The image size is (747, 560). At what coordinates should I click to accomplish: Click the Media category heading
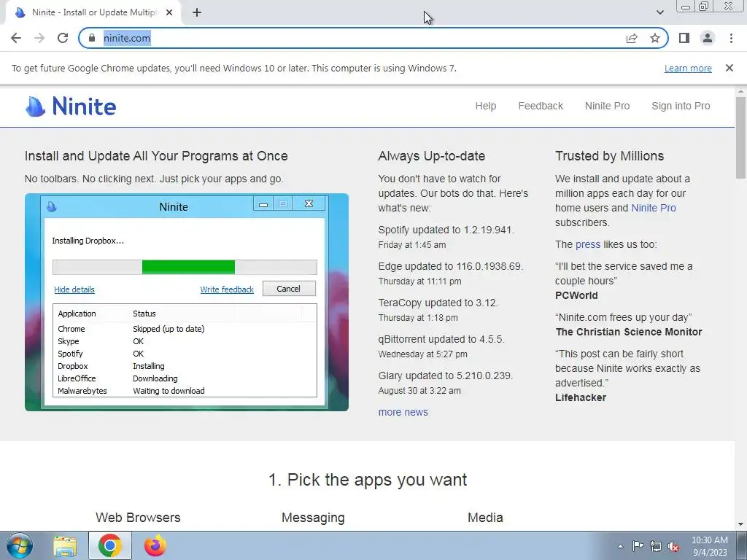coord(485,518)
